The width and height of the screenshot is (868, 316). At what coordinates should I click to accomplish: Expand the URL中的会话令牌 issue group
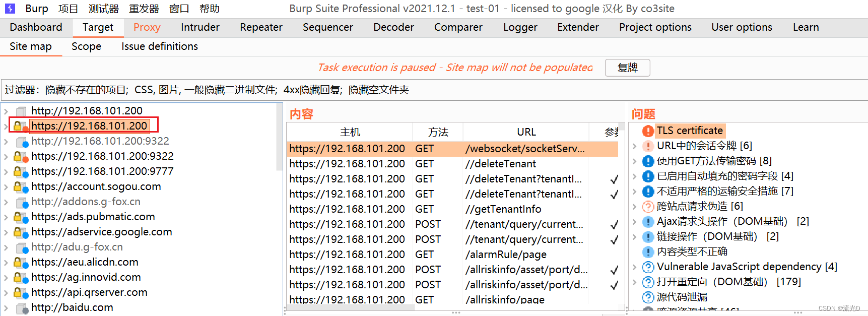635,146
